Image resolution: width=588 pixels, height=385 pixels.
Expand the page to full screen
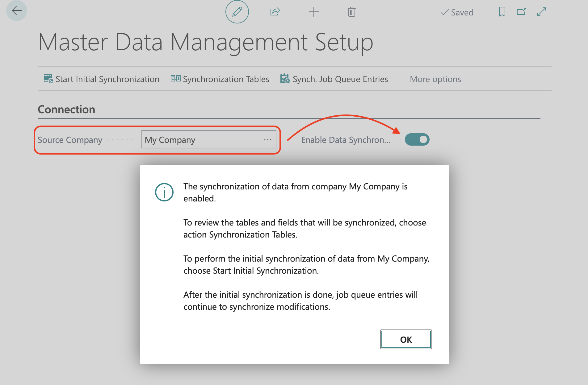541,11
